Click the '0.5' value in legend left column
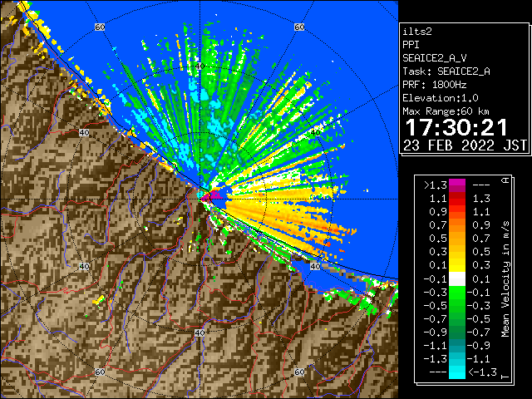The height and width of the screenshot is (399, 532). pos(438,239)
